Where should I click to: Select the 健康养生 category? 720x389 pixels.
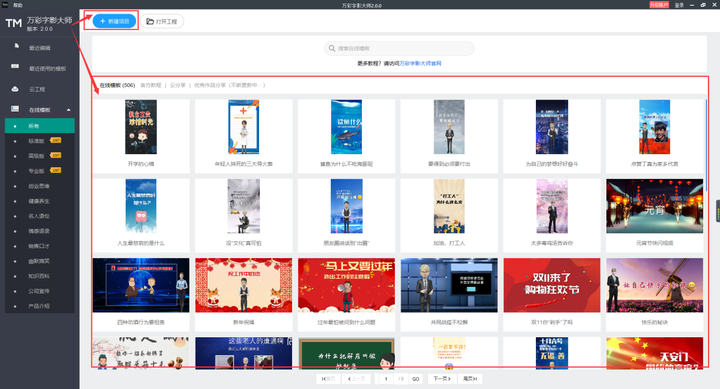(x=39, y=201)
